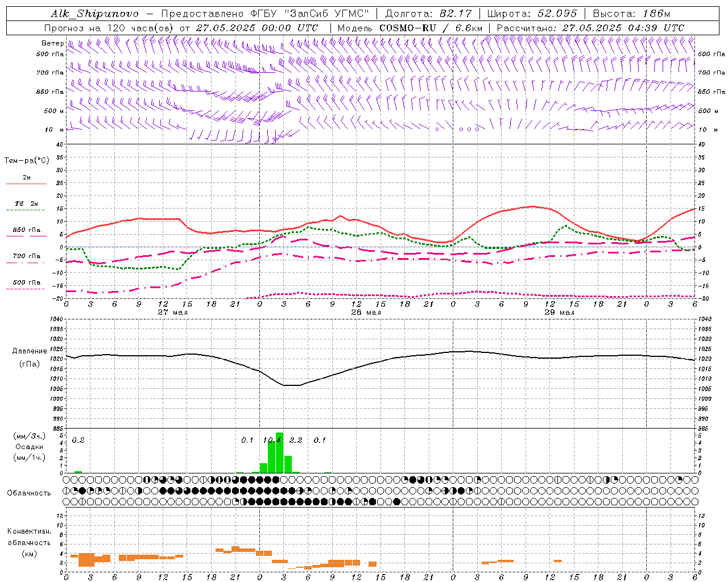Click the Td 2м dew point legend entry
This screenshot has height=582, width=728.
[26, 203]
